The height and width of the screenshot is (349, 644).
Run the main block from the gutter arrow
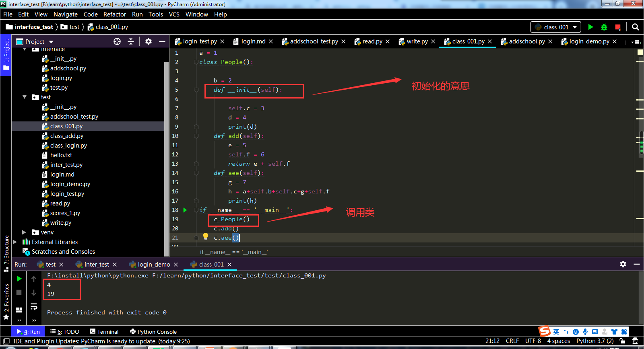(185, 210)
